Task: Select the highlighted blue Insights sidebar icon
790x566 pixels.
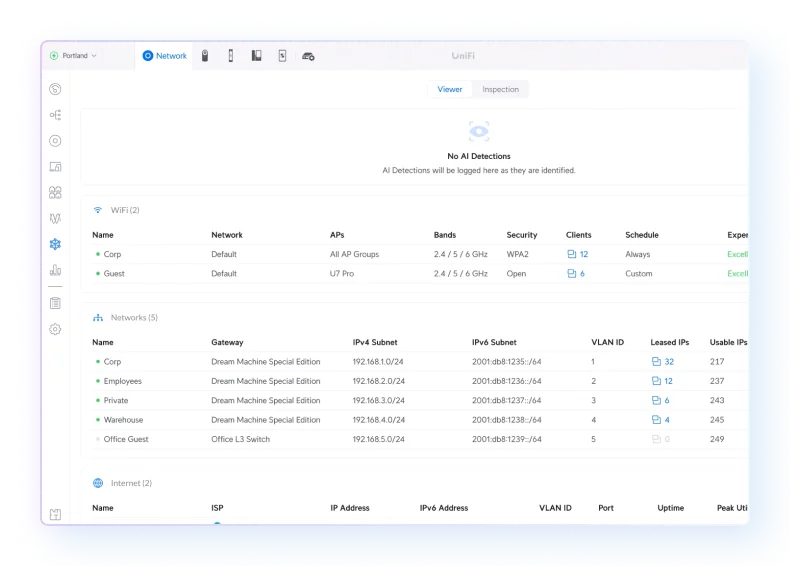Action: click(x=55, y=244)
